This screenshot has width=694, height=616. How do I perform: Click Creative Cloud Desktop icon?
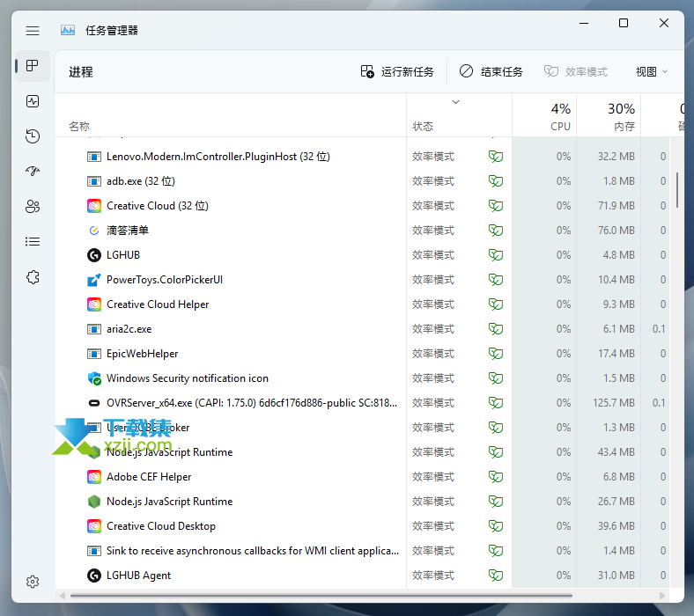click(x=94, y=526)
